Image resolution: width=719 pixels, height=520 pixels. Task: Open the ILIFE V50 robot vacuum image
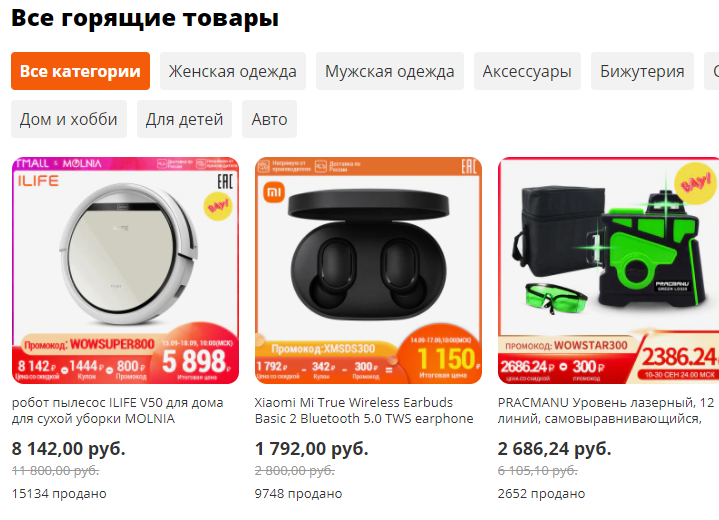125,271
